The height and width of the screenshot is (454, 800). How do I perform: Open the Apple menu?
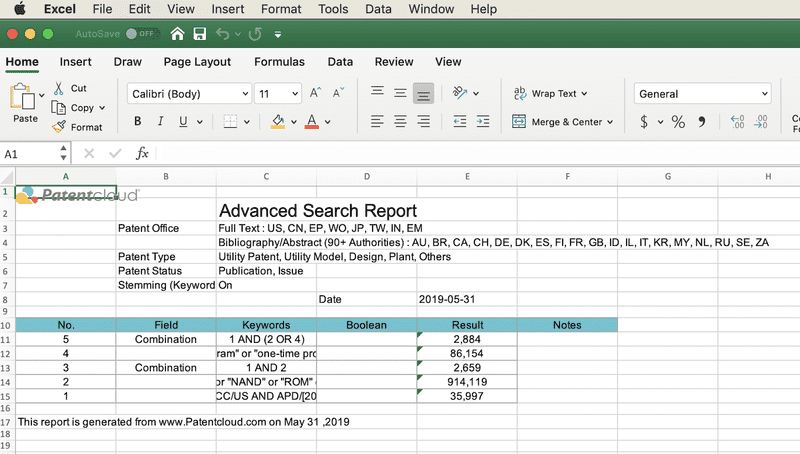pyautogui.click(x=20, y=9)
